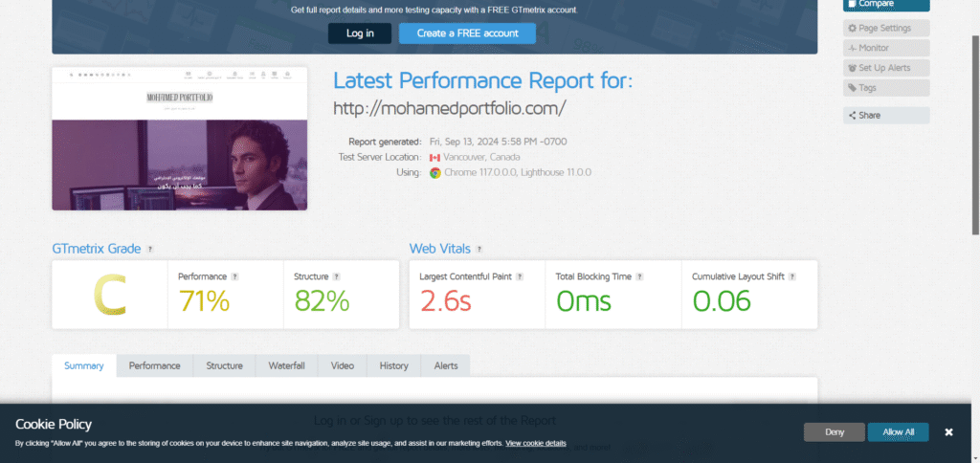This screenshot has height=463, width=980.
Task: Open the Waterfall tab
Action: pyautogui.click(x=286, y=366)
